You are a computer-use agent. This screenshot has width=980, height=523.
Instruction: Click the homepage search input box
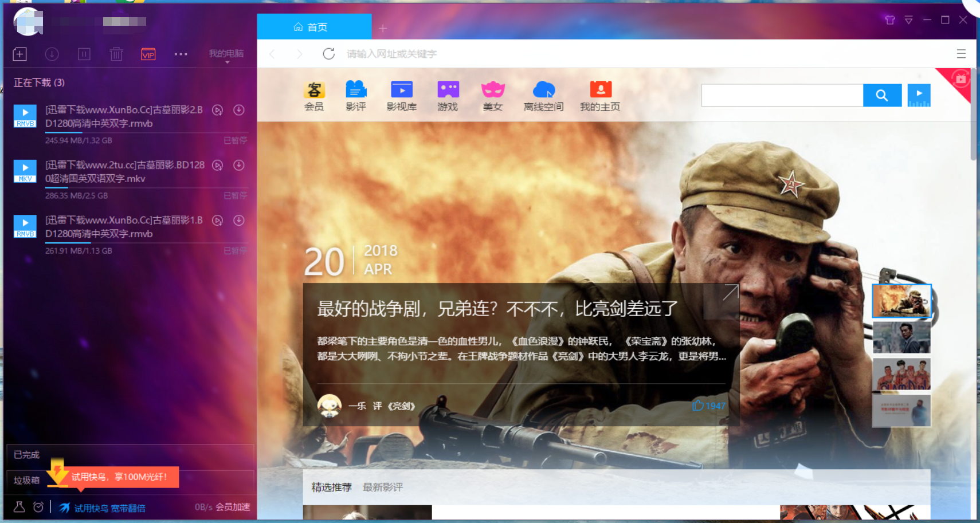[x=782, y=95]
